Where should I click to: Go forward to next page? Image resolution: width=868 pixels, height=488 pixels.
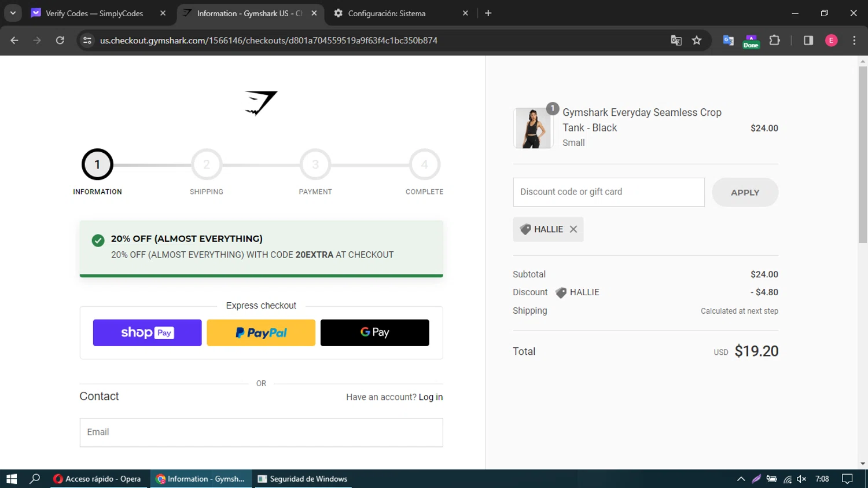click(37, 41)
